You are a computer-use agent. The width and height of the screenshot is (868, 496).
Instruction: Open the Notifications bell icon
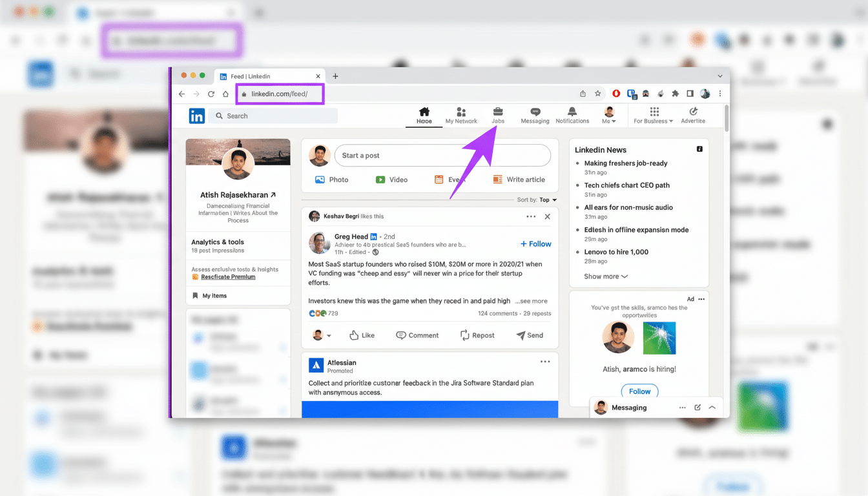572,111
